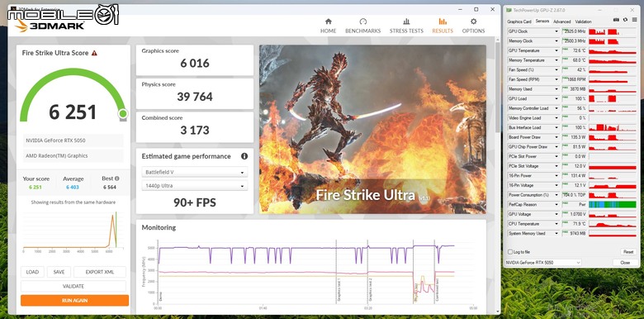This screenshot has width=644, height=319.
Task: Click the SAVE result button
Action: (x=59, y=272)
